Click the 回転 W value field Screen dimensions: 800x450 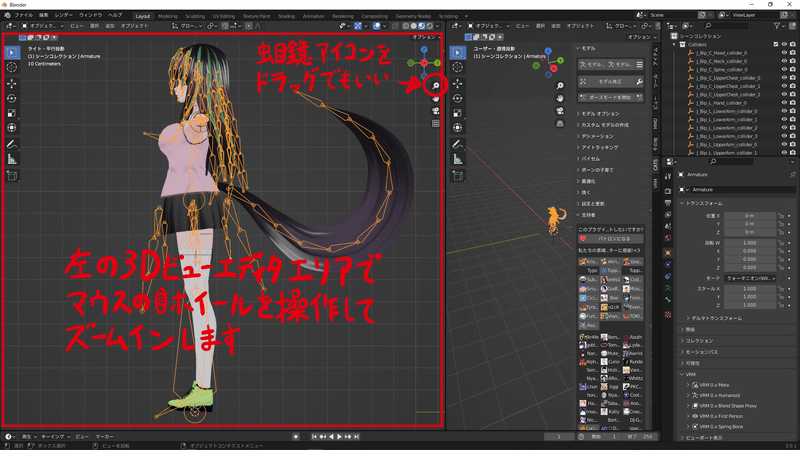749,243
